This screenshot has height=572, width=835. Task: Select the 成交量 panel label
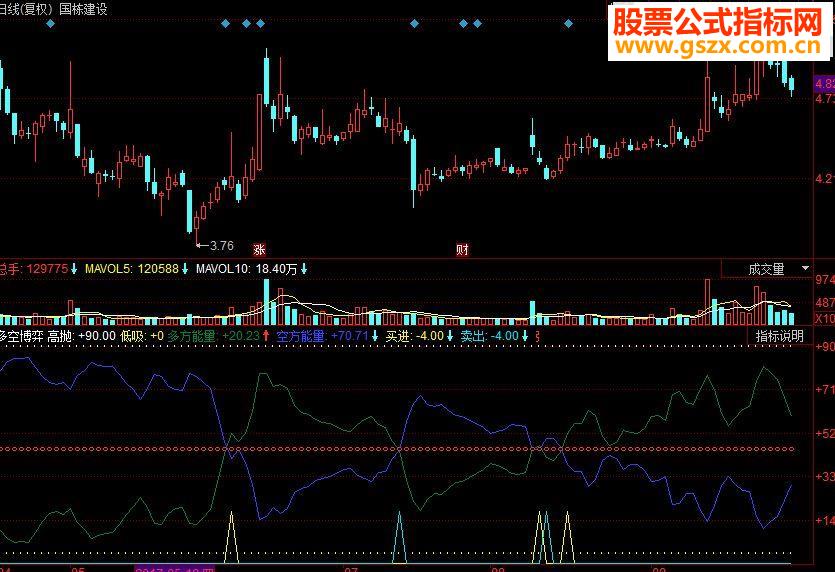pyautogui.click(x=766, y=269)
